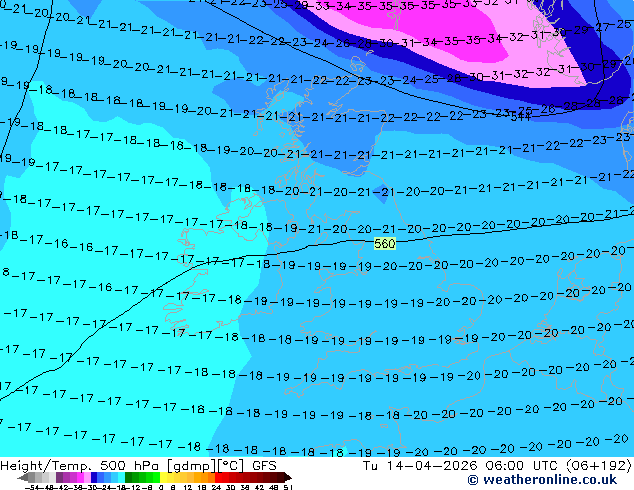
Task: Pick the orange legend swatch near 18
Action: (x=205, y=477)
